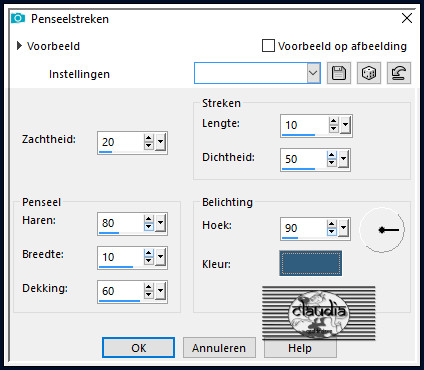Image resolution: width=424 pixels, height=370 pixels.
Task: Increase Haren with the up spinner arrow
Action: pyautogui.click(x=149, y=219)
